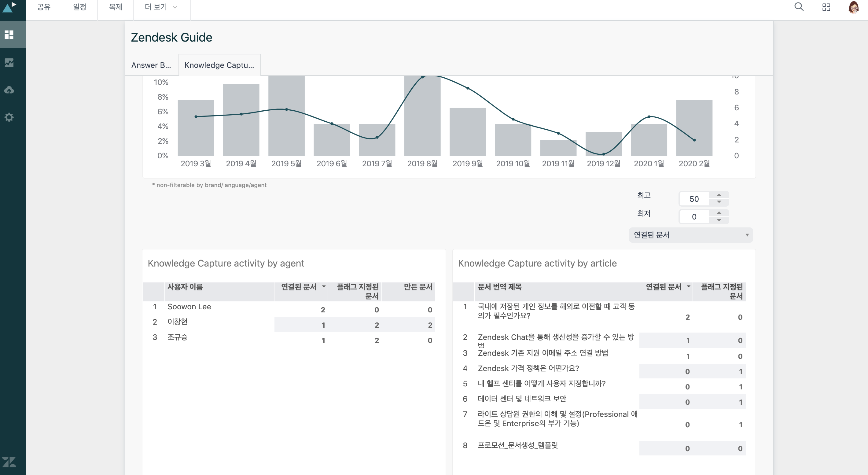Click Knowledge Capture activity by agent title
The width and height of the screenshot is (868, 475).
coord(226,263)
